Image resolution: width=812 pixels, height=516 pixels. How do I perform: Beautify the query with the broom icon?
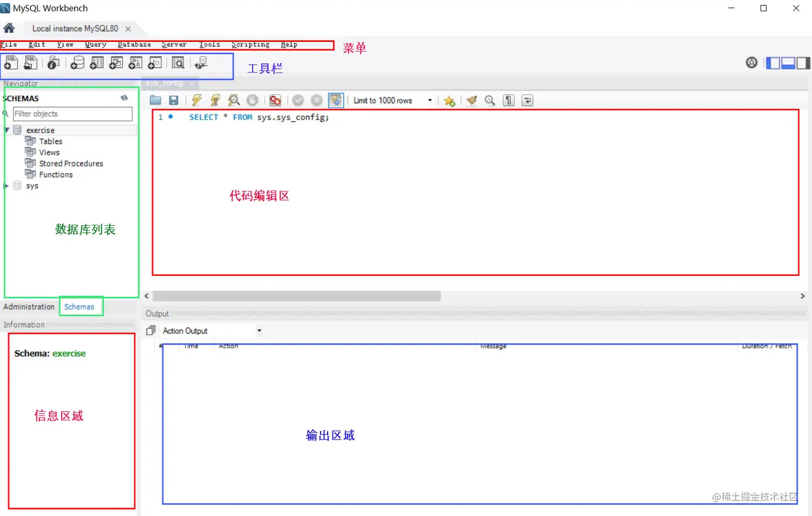pos(472,100)
